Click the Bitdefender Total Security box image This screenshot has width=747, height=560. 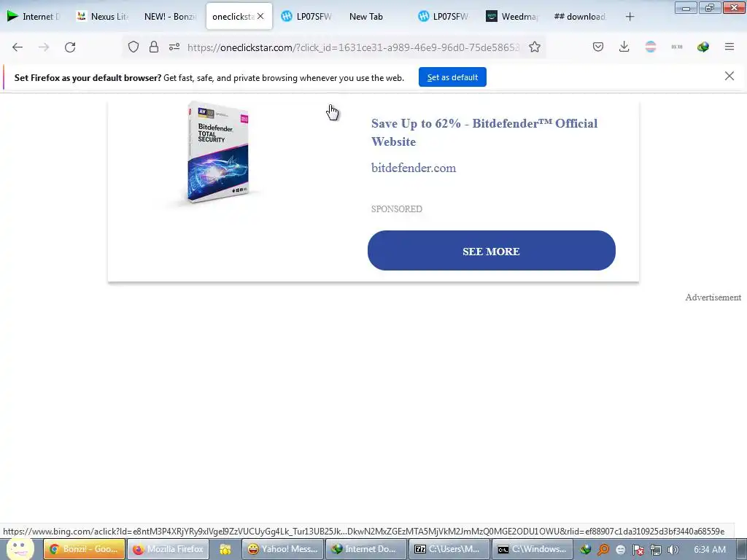(x=217, y=152)
